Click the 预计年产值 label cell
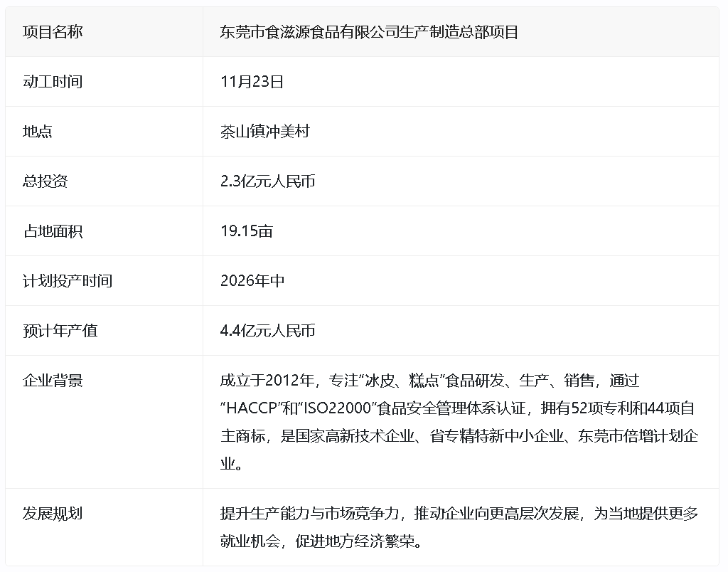The image size is (728, 572). tap(60, 331)
